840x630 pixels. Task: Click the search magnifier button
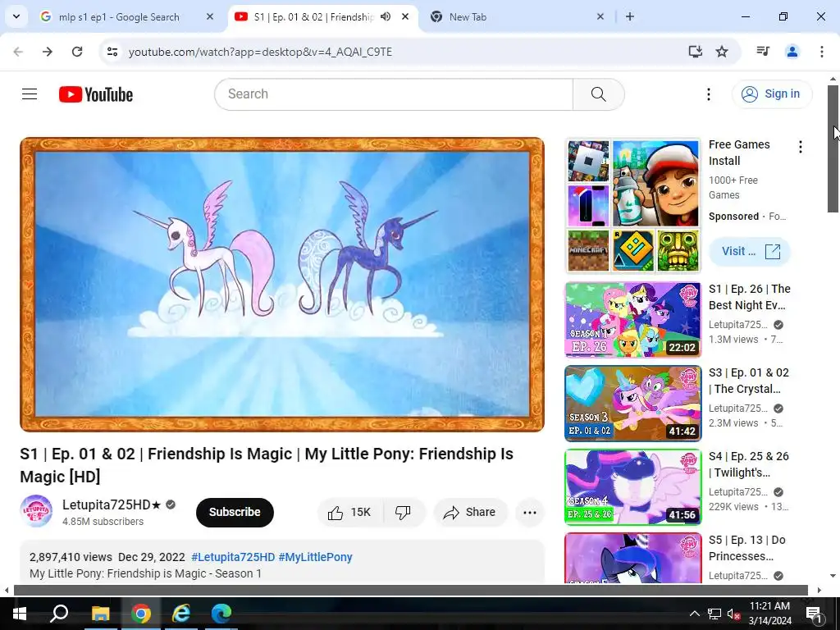coord(598,94)
